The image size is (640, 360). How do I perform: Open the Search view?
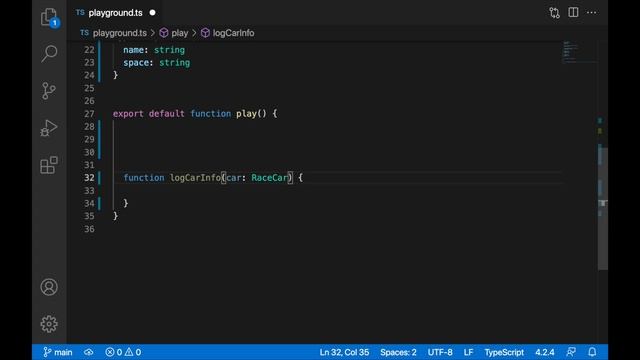coord(49,53)
